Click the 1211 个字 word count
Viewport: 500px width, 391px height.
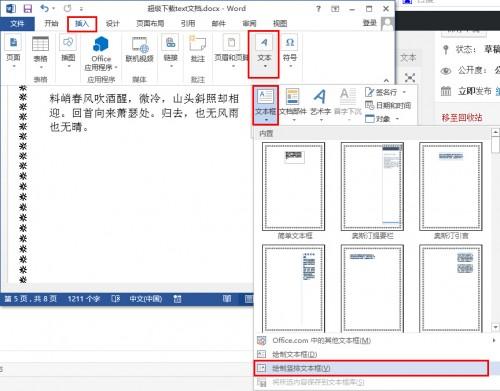click(84, 299)
